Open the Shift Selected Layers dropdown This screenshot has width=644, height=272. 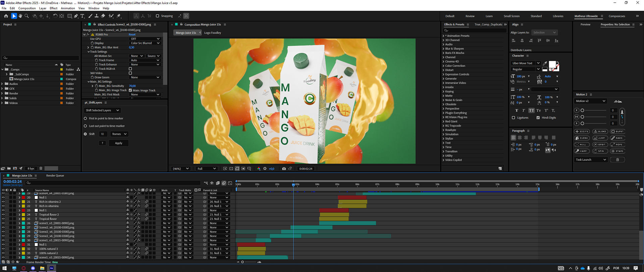tap(102, 110)
